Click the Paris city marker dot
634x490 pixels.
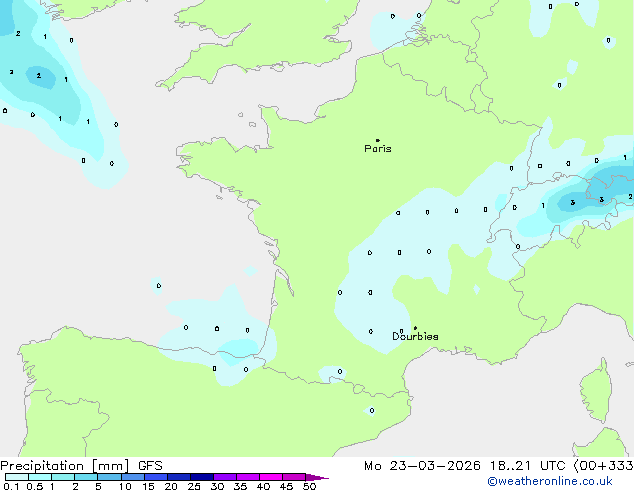tap(378, 140)
